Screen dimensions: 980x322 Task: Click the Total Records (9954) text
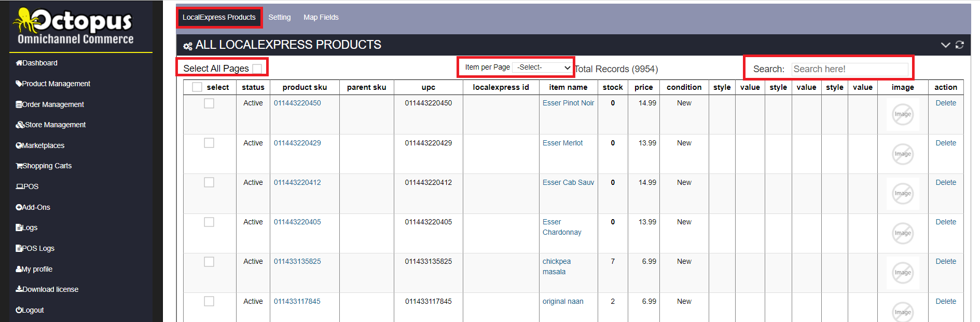tap(616, 69)
